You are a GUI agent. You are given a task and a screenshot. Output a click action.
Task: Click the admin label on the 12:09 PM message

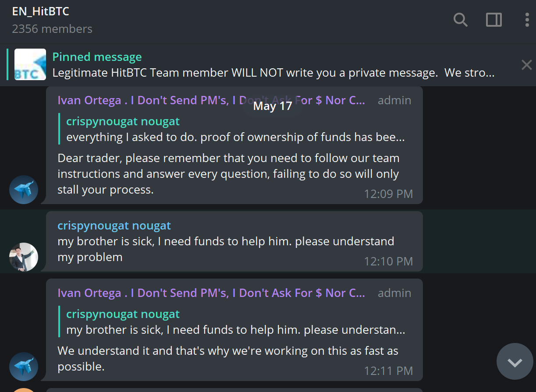394,100
